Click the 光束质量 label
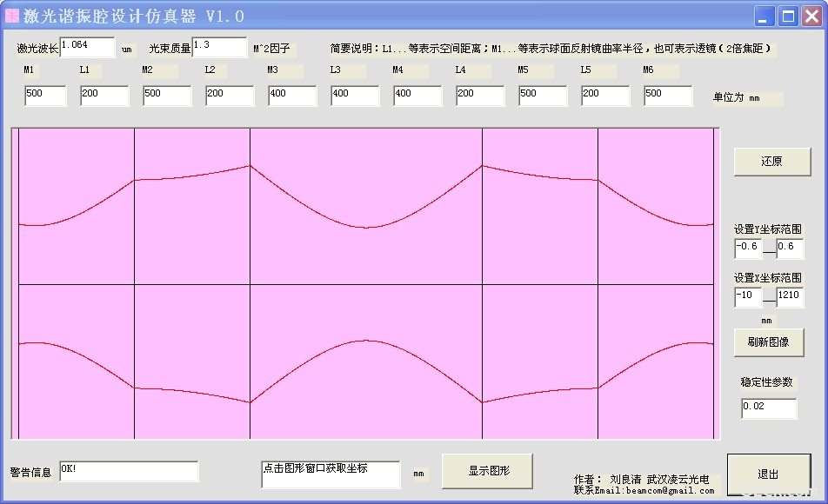The height and width of the screenshot is (504, 828). pyautogui.click(x=170, y=49)
